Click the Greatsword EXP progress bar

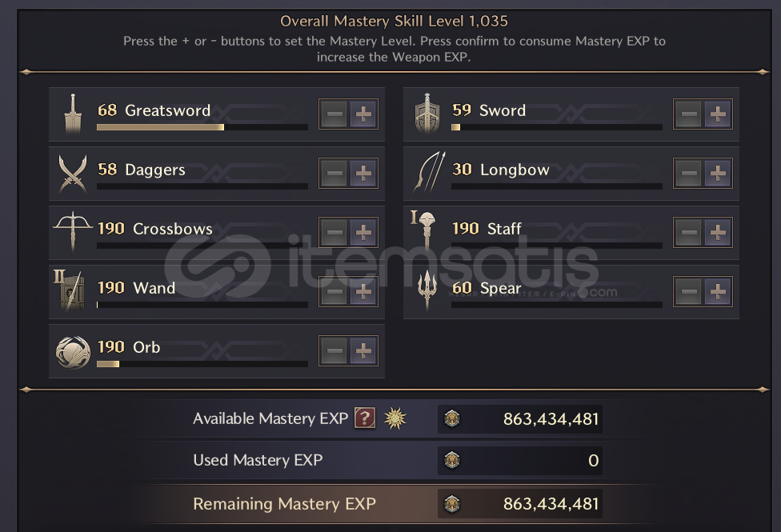pyautogui.click(x=202, y=127)
